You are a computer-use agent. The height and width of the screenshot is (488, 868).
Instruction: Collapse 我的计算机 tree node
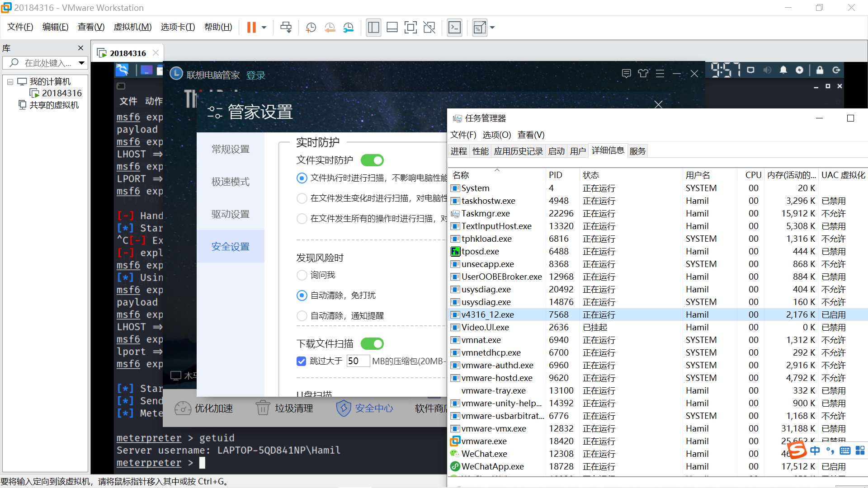10,82
